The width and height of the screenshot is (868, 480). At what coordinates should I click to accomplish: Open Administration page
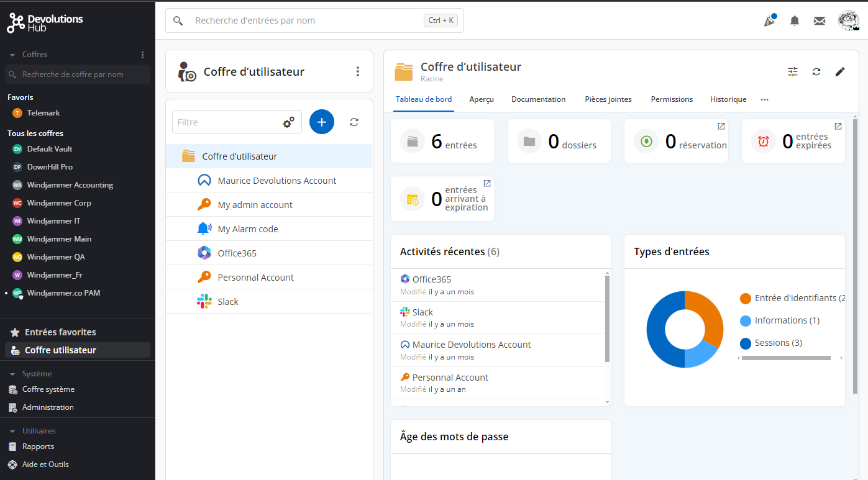(x=78, y=407)
